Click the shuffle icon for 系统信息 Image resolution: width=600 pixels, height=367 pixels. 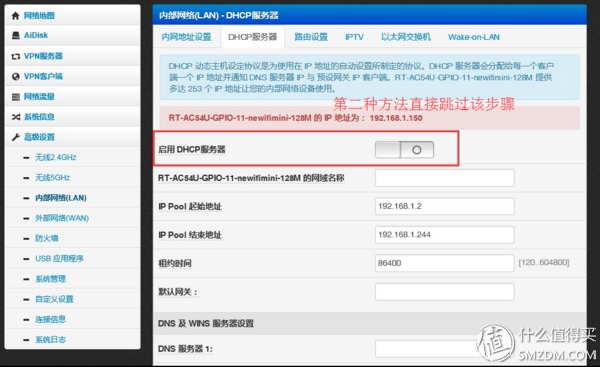click(x=16, y=117)
